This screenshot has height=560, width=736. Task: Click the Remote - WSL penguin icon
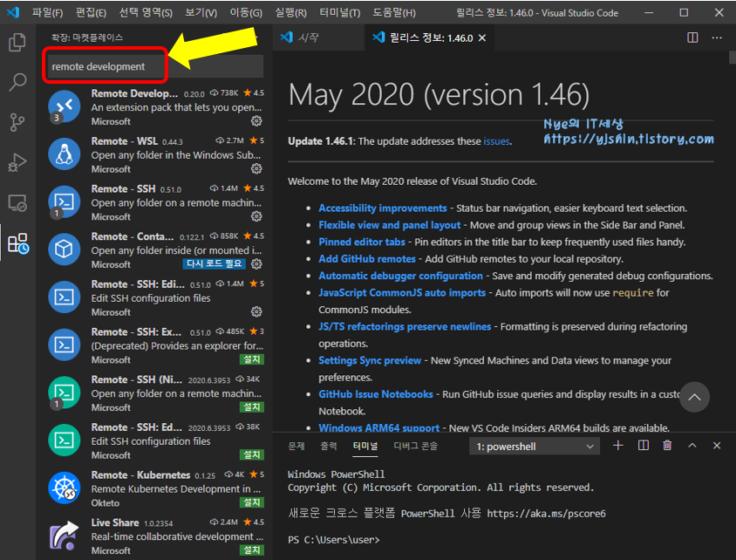point(64,154)
